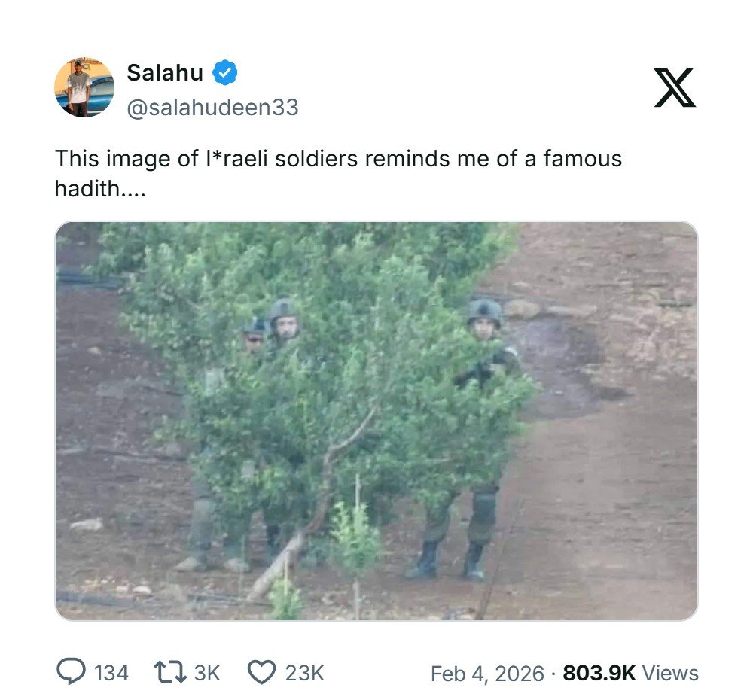Click the 23K likes count
Screen dimensions: 750x700
pos(304,673)
